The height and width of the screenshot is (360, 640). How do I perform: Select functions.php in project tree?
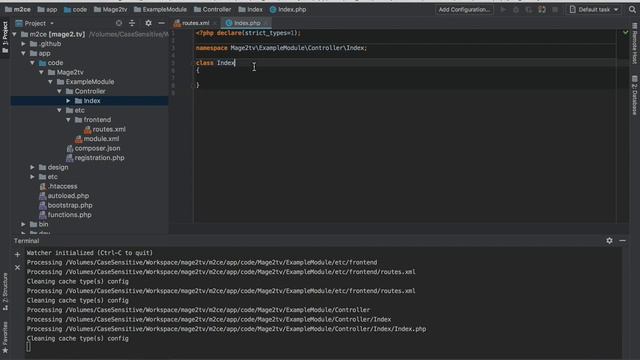65,215
